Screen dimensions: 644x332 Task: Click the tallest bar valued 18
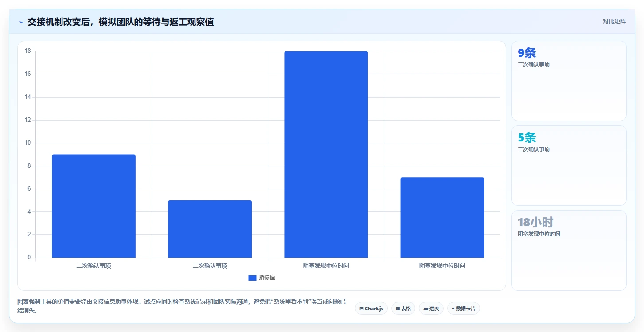[326, 154]
